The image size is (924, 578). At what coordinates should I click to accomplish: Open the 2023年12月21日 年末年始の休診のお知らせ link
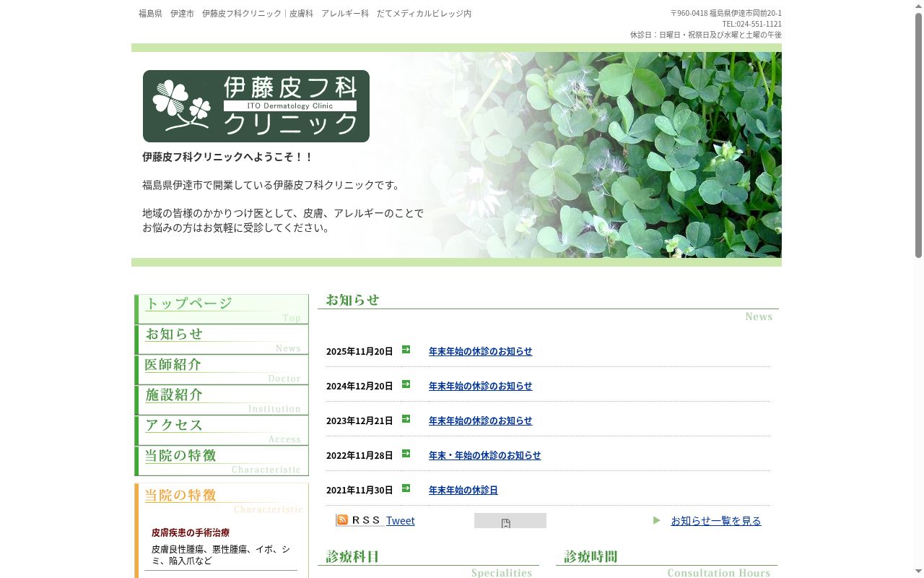click(x=480, y=420)
